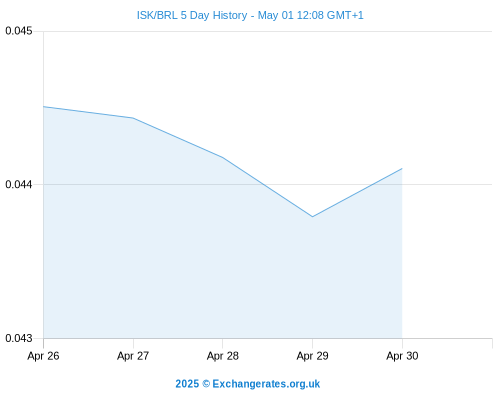The width and height of the screenshot is (495, 400).
Task: Select the Apr 27 x-axis label
Action: [133, 356]
